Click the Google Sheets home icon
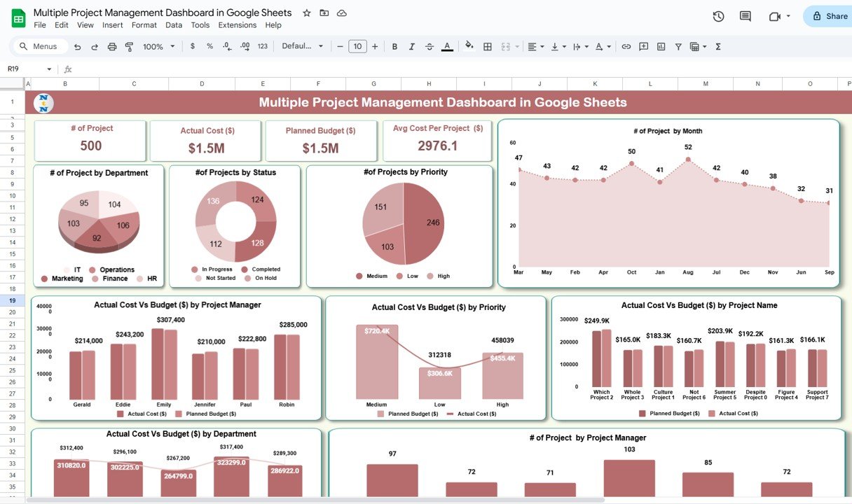The width and height of the screenshot is (852, 504). coord(18,18)
